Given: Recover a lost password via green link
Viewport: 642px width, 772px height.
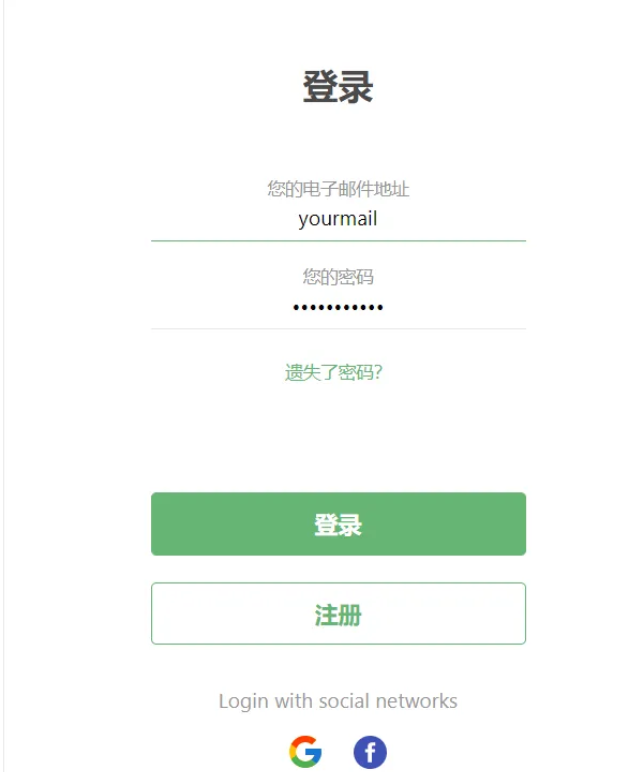Looking at the screenshot, I should pos(334,373).
